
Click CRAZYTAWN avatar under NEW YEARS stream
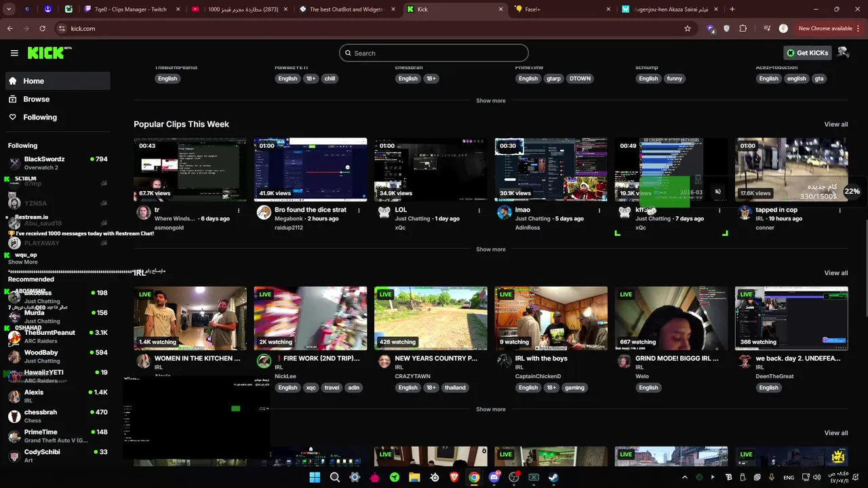[x=384, y=361]
